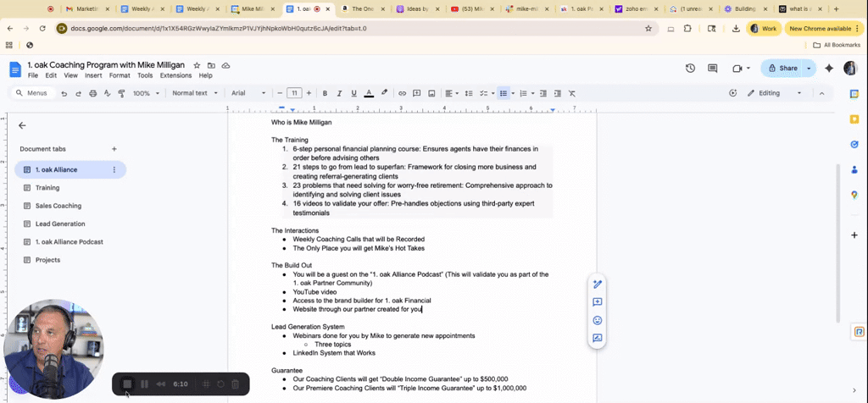
Task: Open the Editing mode dropdown
Action: pyautogui.click(x=774, y=93)
